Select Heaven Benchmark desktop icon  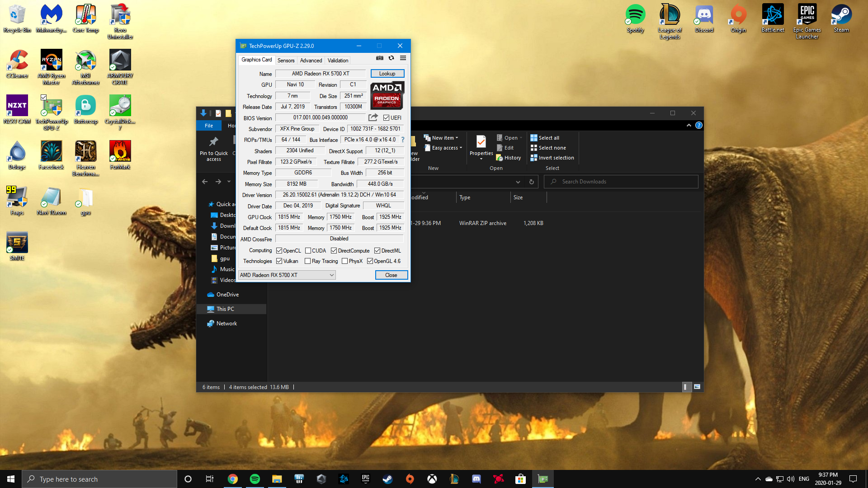pyautogui.click(x=86, y=158)
